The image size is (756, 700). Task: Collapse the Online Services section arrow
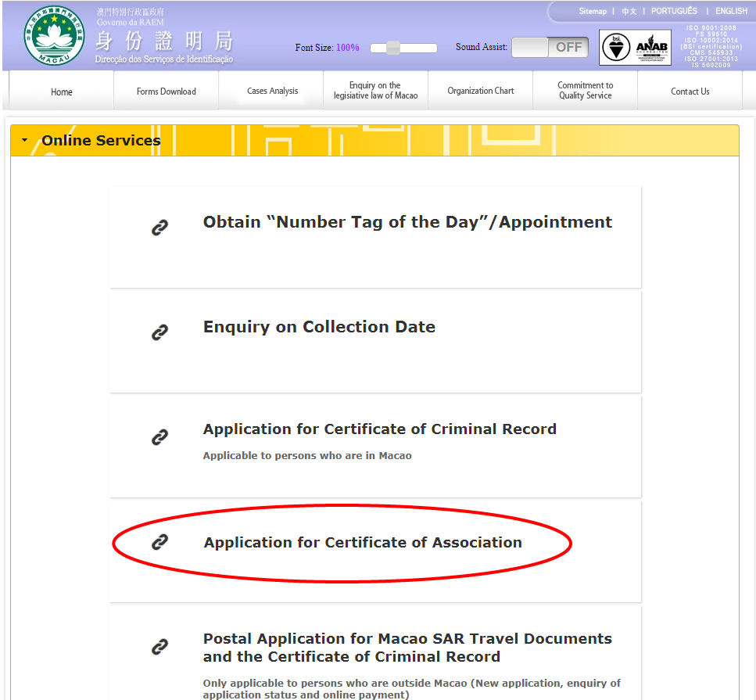25,141
